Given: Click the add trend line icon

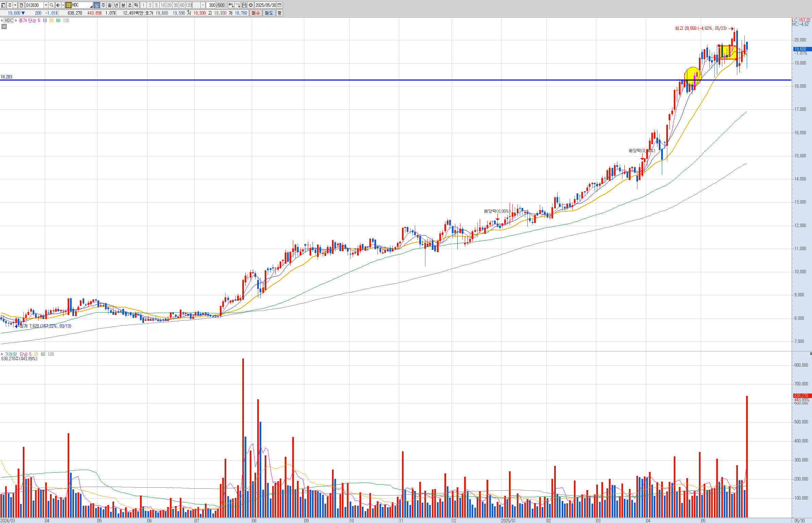Looking at the screenshot, I should click(x=237, y=5).
